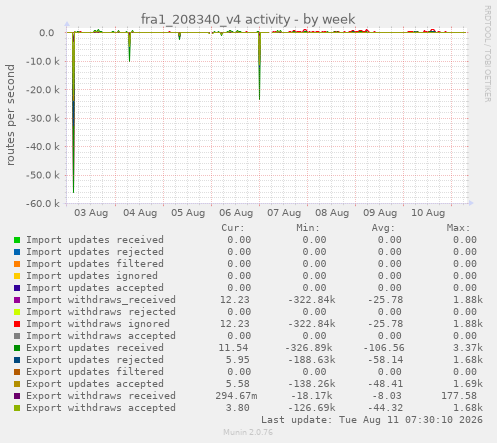Viewport: 497px width, 443px height.
Task: Click the dark purple Export withdraws received swatch
Action: [17, 396]
